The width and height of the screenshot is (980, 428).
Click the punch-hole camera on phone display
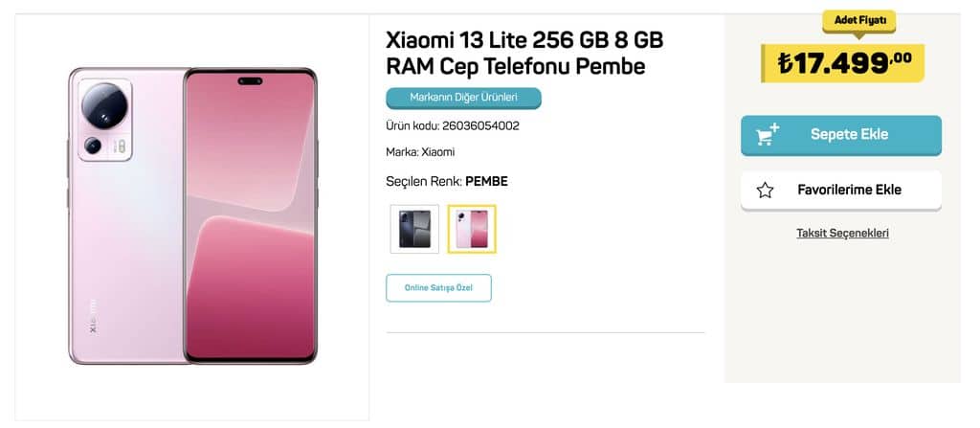(250, 81)
